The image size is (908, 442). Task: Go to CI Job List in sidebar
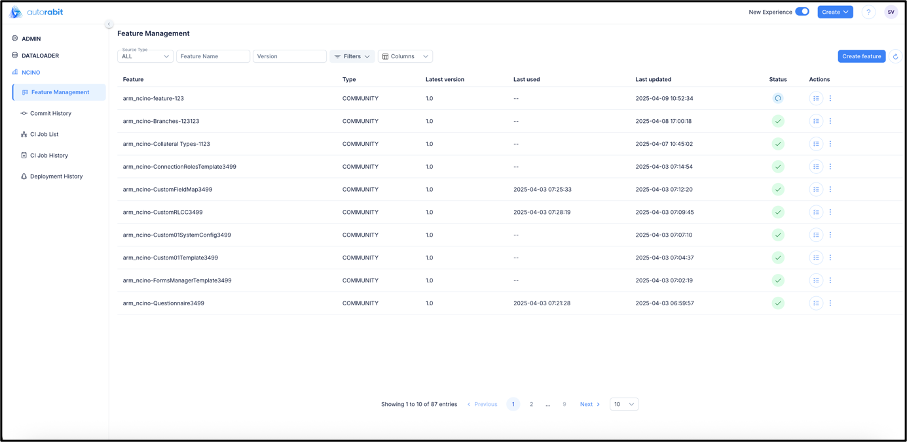pyautogui.click(x=47, y=134)
